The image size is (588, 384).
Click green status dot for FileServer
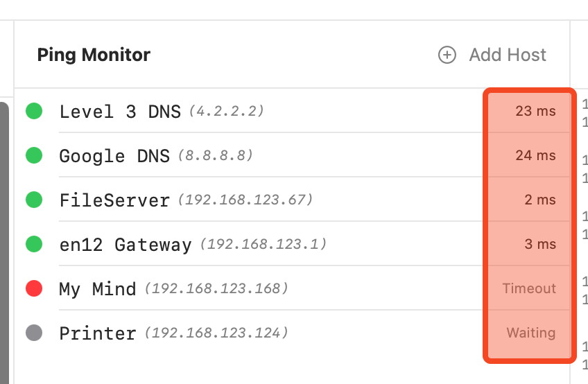(x=34, y=200)
